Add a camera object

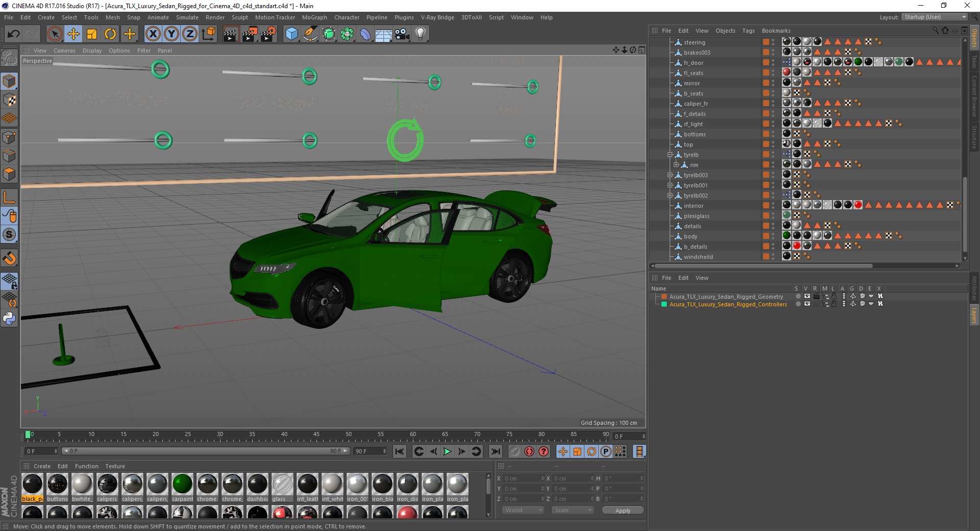(x=402, y=34)
